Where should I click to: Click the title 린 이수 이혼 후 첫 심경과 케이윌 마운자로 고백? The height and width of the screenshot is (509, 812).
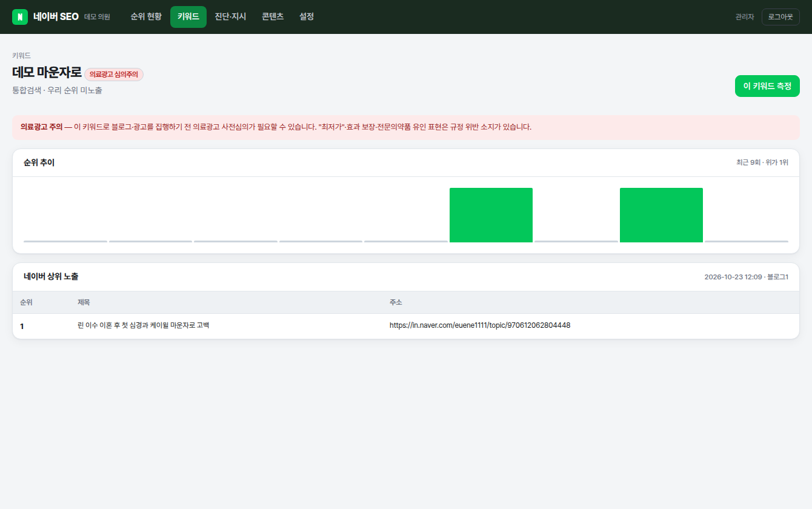[x=144, y=325]
